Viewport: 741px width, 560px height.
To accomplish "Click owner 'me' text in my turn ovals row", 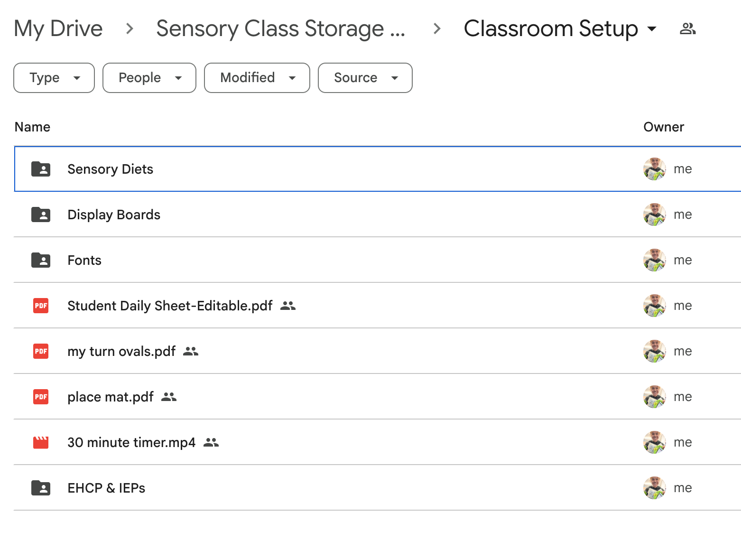I will tap(683, 352).
